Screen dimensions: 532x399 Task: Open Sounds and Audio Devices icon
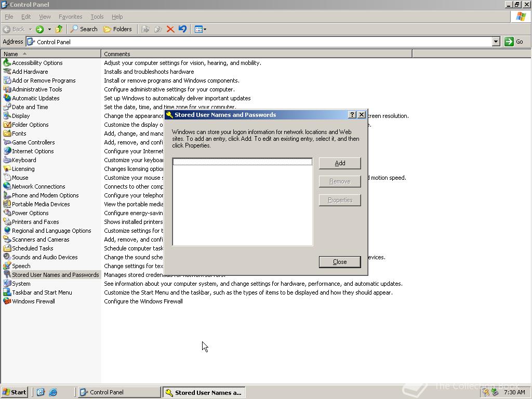point(7,257)
